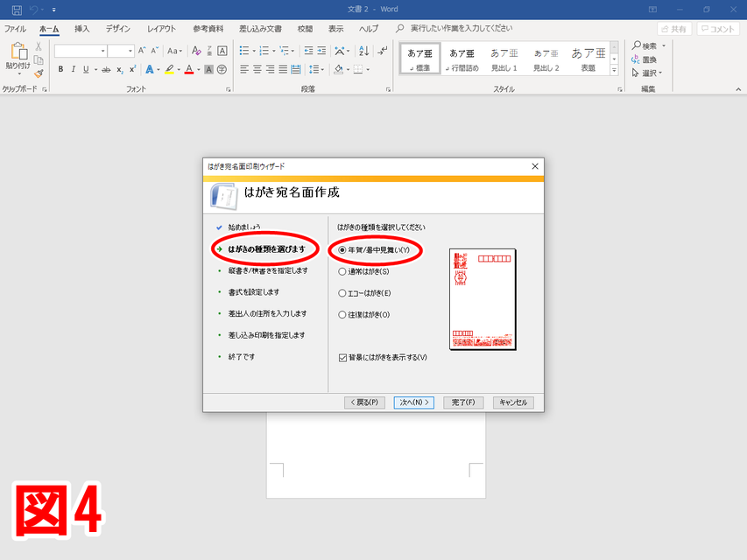Decrease paragraph indent
The height and width of the screenshot is (560, 747).
pos(309,51)
